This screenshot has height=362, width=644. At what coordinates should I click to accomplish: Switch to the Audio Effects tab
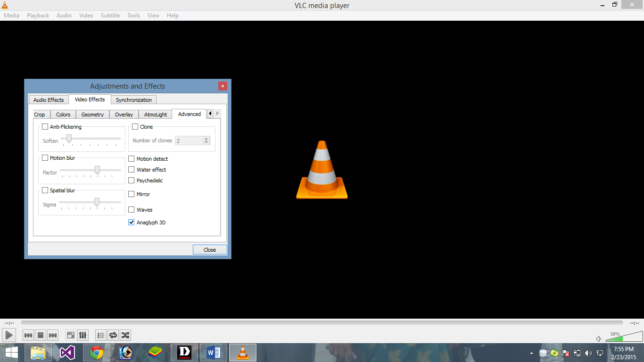coord(49,100)
